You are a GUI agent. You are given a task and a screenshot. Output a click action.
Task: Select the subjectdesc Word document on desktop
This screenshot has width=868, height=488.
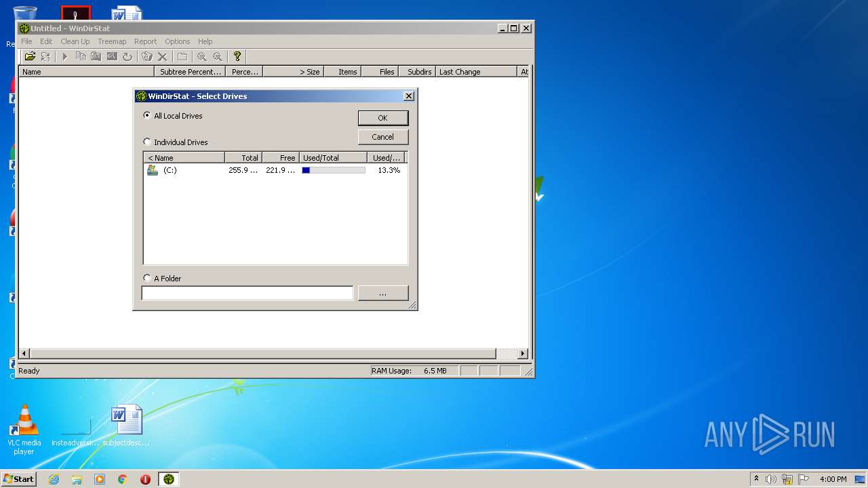126,426
